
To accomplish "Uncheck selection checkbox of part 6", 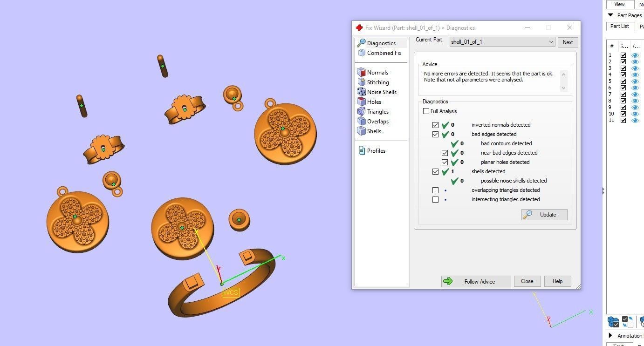I will [x=623, y=88].
